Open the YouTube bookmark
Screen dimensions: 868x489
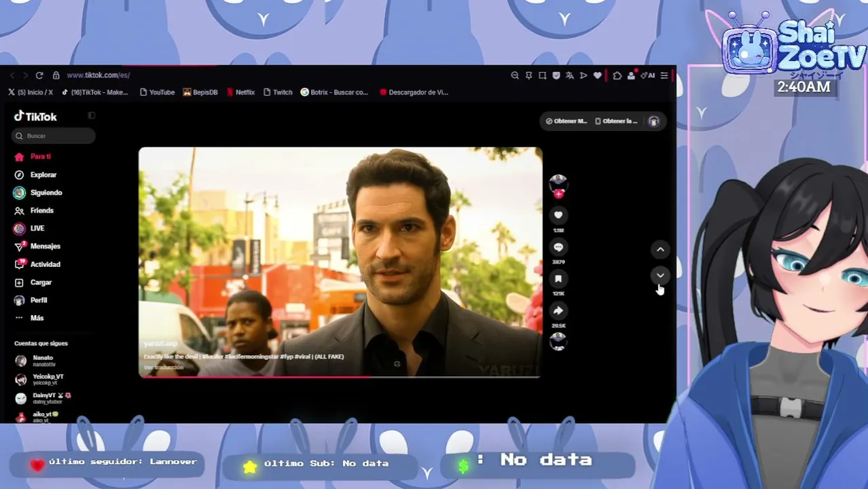point(157,92)
